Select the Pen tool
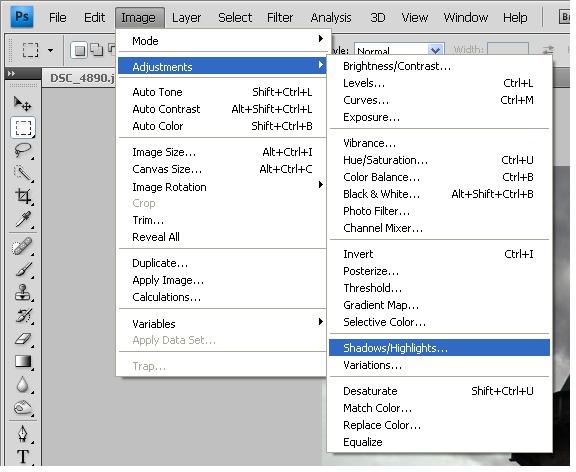576x472 pixels. [23, 434]
